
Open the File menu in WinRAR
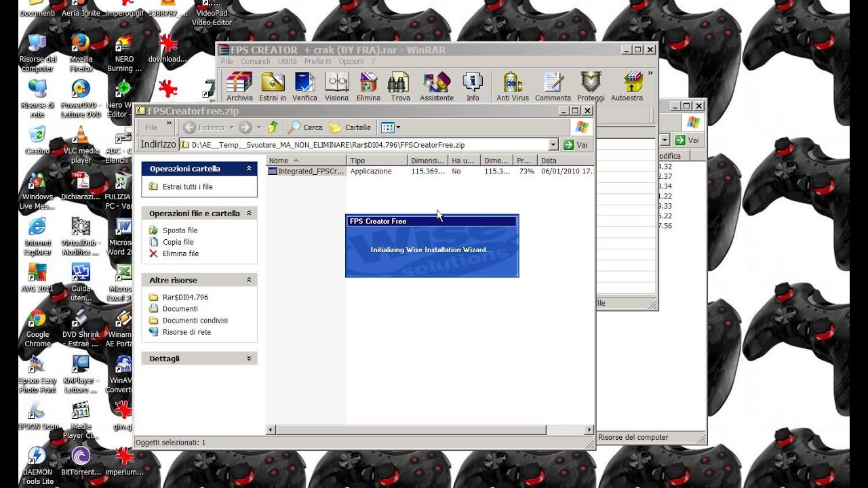(x=226, y=61)
